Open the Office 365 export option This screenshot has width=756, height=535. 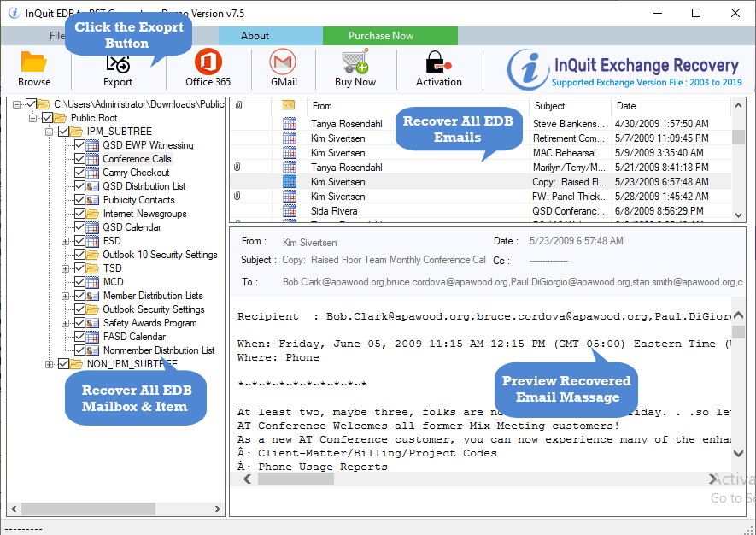click(208, 62)
